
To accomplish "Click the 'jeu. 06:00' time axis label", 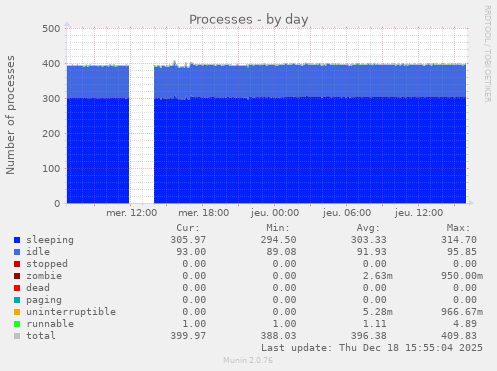I will click(347, 213).
